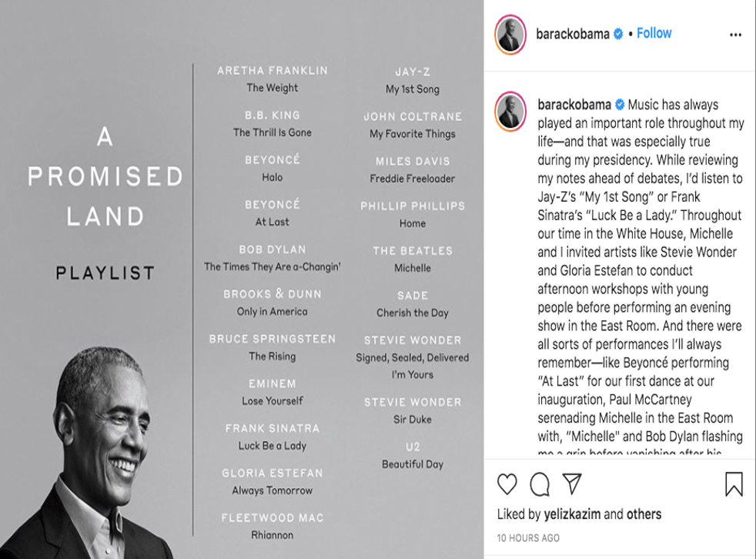This screenshot has height=559, width=756.
Task: Open the barackobama username in the caption
Action: (x=573, y=105)
